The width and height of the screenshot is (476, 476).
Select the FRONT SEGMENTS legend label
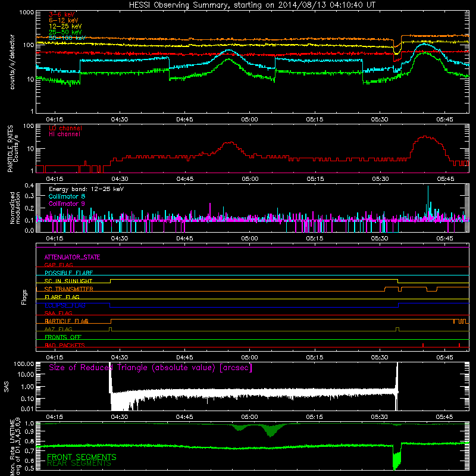point(82,457)
